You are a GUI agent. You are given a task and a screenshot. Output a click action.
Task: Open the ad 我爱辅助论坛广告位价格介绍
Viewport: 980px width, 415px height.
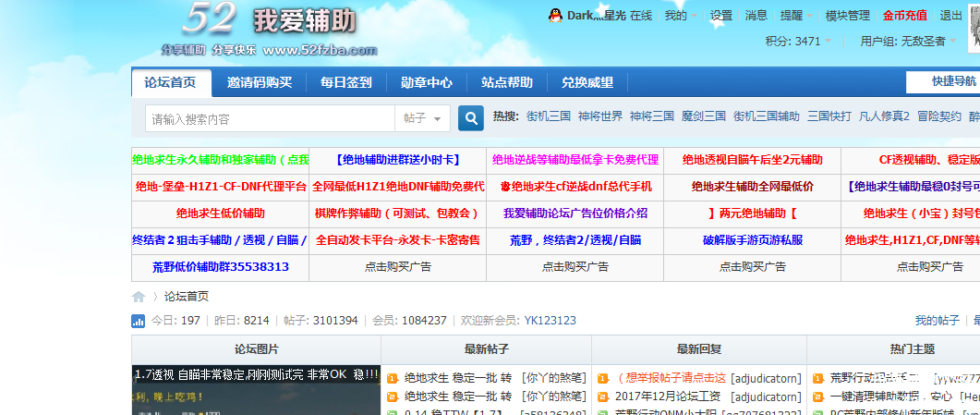pyautogui.click(x=575, y=214)
